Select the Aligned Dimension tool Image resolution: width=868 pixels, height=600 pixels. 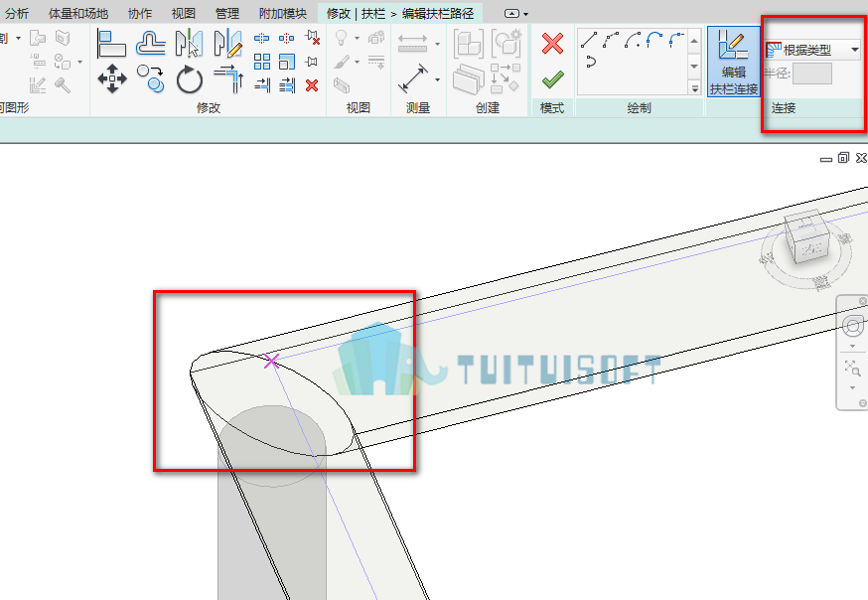pos(413,43)
